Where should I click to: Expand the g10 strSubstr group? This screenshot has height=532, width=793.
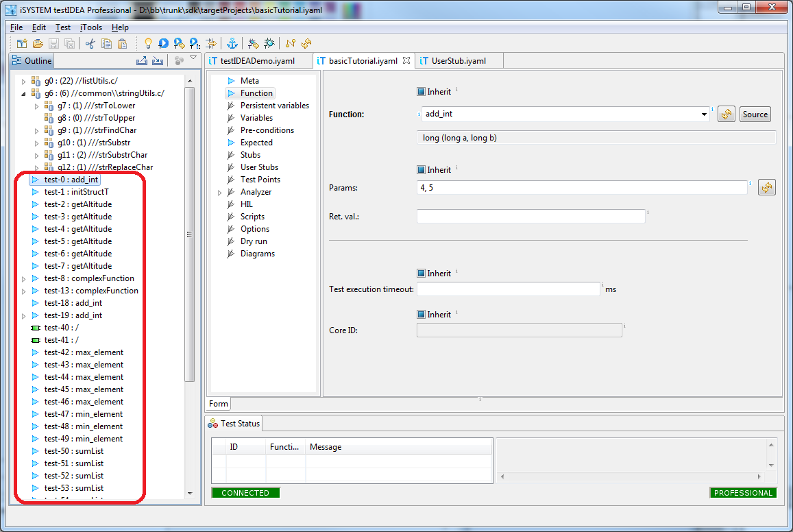click(36, 143)
